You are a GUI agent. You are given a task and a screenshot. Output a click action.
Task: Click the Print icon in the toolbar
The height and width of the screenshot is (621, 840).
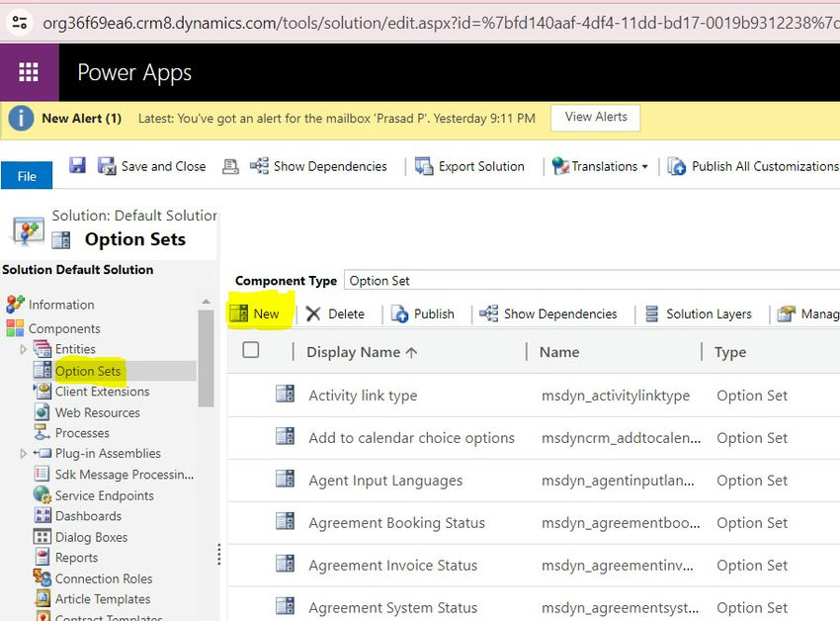pyautogui.click(x=227, y=166)
